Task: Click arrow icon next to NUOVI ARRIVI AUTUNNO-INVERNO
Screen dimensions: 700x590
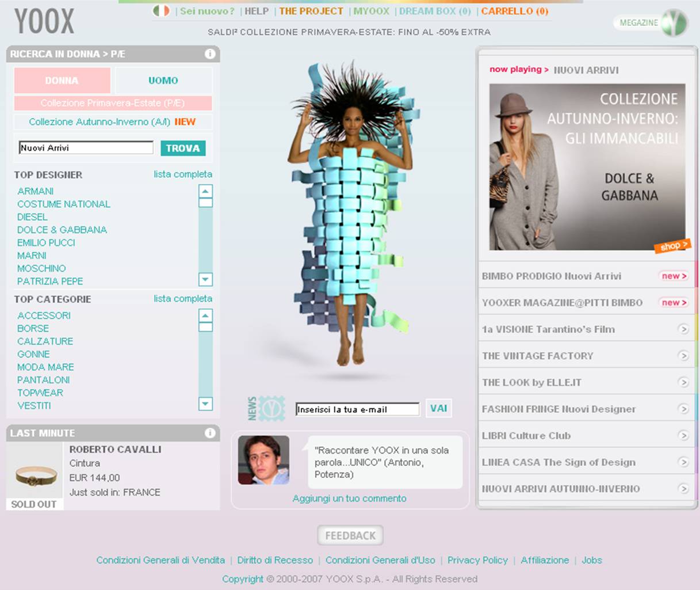Action: [683, 489]
